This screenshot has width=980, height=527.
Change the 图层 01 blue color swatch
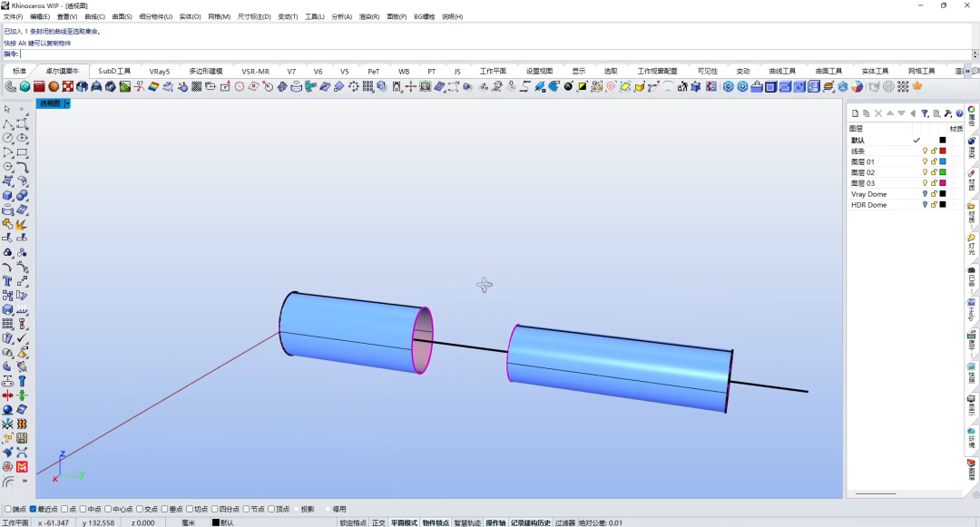click(943, 161)
